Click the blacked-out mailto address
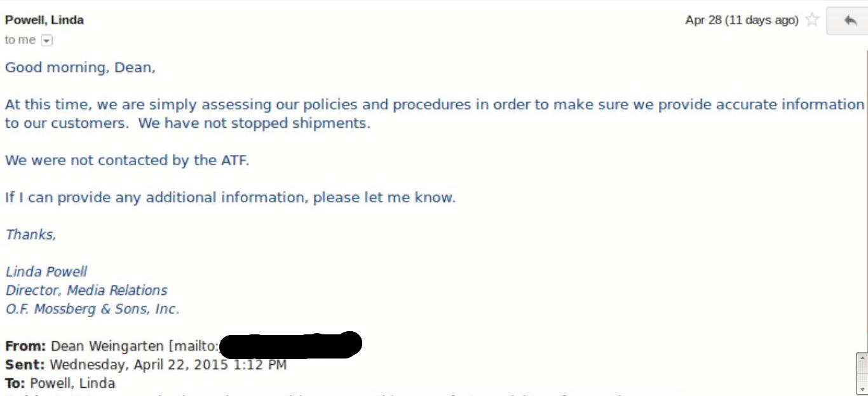This screenshot has width=868, height=396. pyautogui.click(x=292, y=345)
